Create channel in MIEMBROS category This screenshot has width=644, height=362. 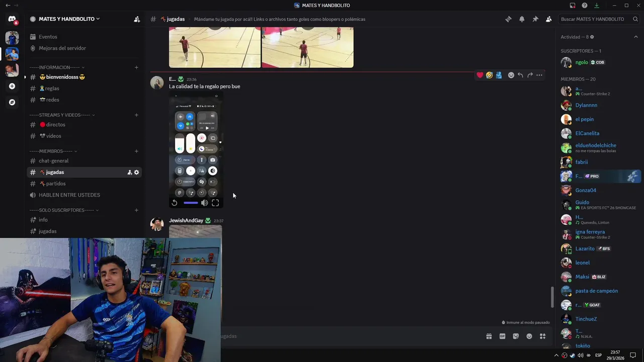click(136, 151)
